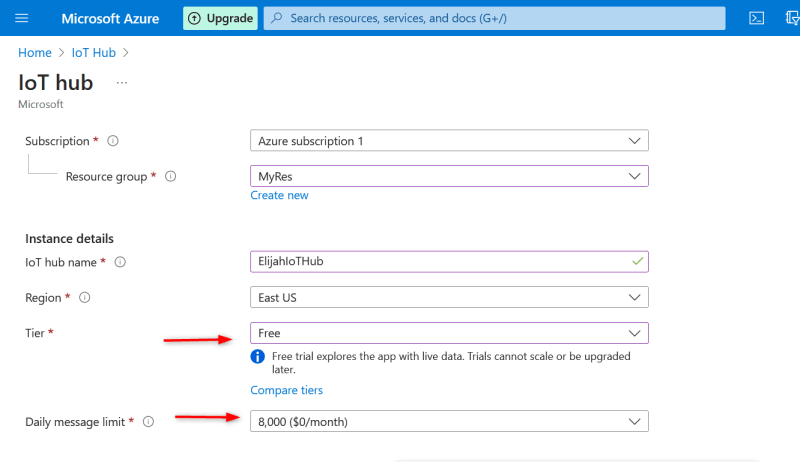Go to IoT Hub breadcrumb

(x=93, y=53)
